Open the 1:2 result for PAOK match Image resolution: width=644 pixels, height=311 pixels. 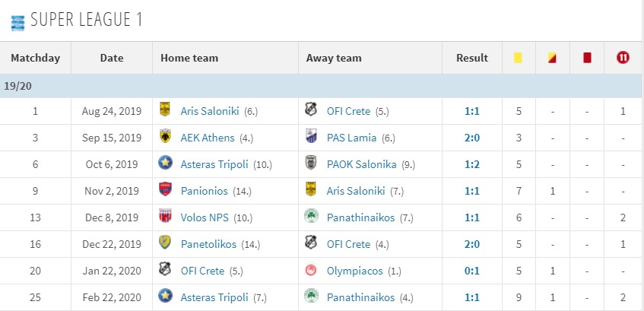tap(472, 165)
